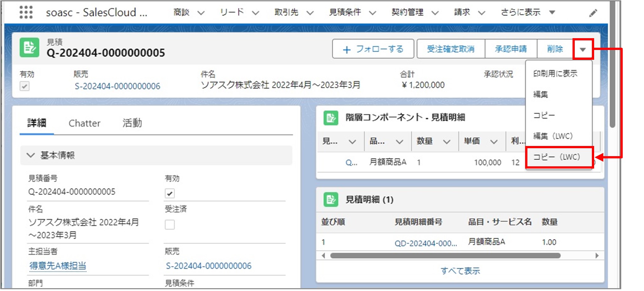Open the 得意先A様担当 link

58,266
